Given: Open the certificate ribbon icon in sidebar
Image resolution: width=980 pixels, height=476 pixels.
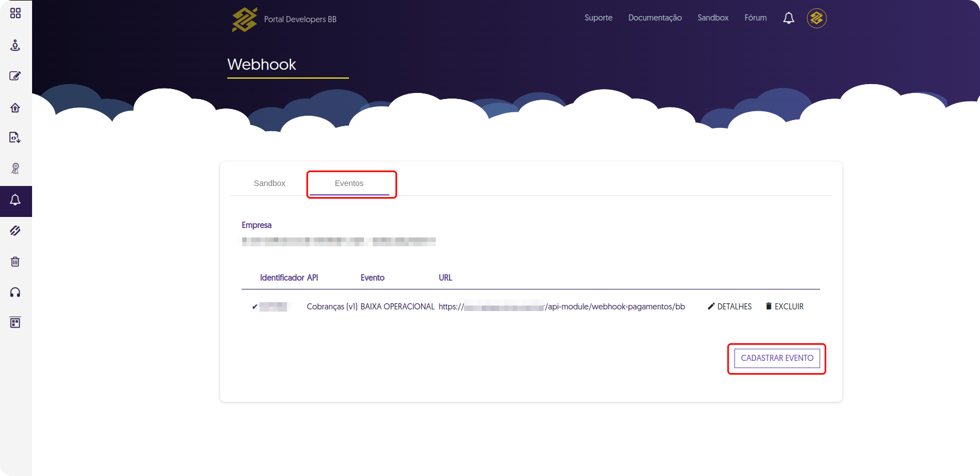Looking at the screenshot, I should (15, 168).
